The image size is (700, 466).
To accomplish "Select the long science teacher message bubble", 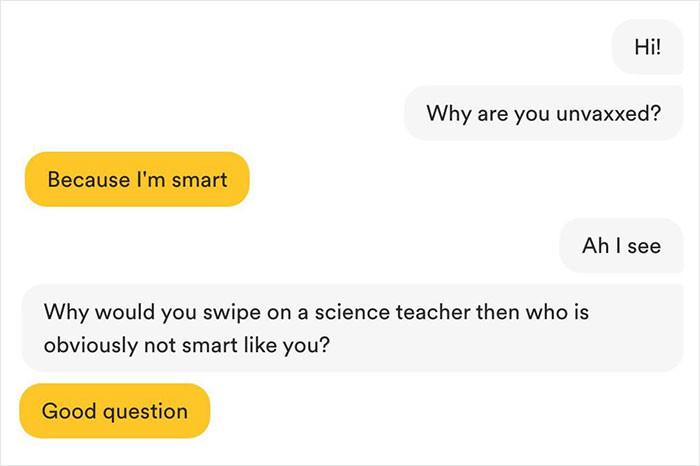I will [x=349, y=327].
